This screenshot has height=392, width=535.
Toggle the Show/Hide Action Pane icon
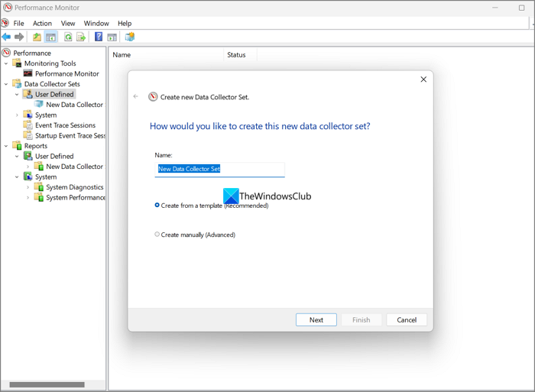(112, 37)
